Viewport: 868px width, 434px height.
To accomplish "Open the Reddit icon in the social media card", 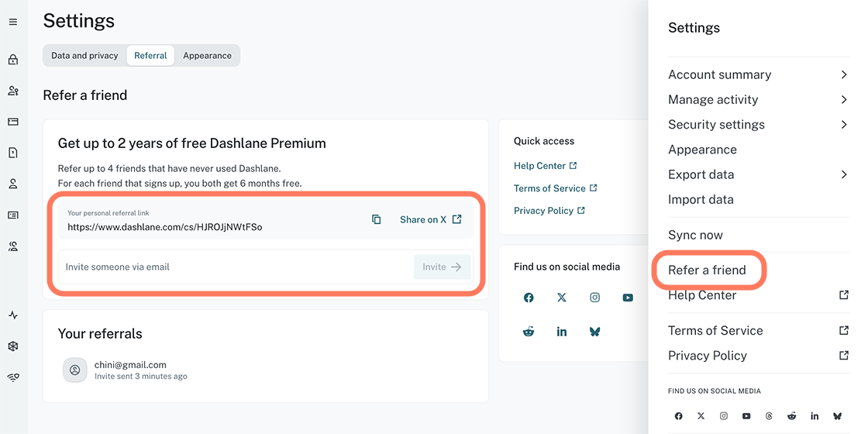I will [x=529, y=332].
